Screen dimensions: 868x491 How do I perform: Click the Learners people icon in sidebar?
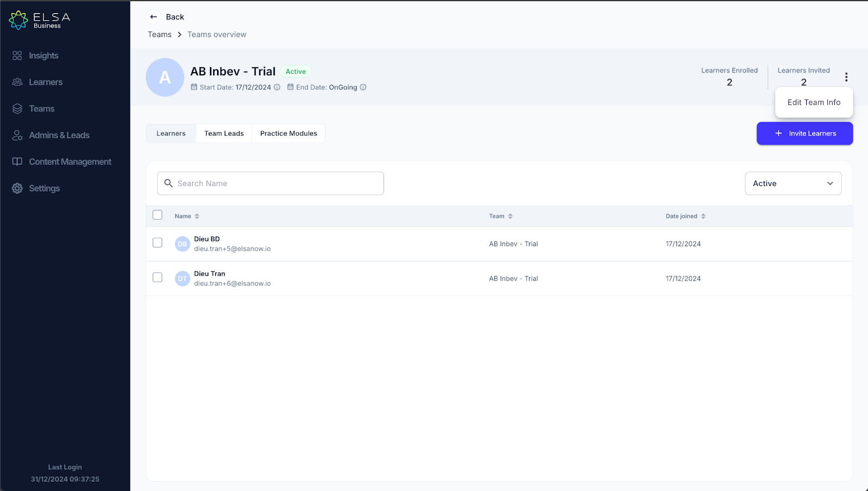coord(17,82)
